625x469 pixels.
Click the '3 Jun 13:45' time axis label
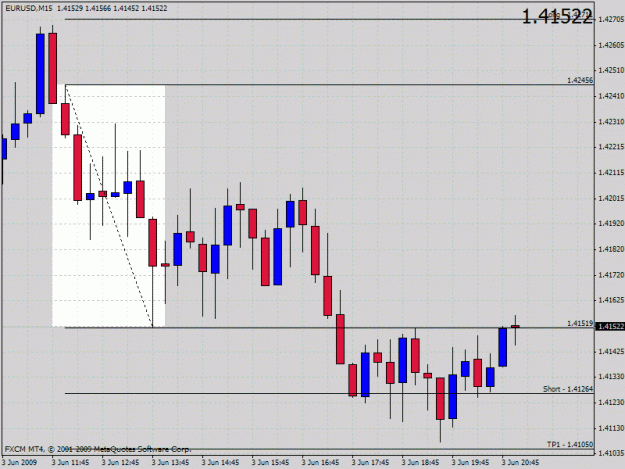pos(170,463)
